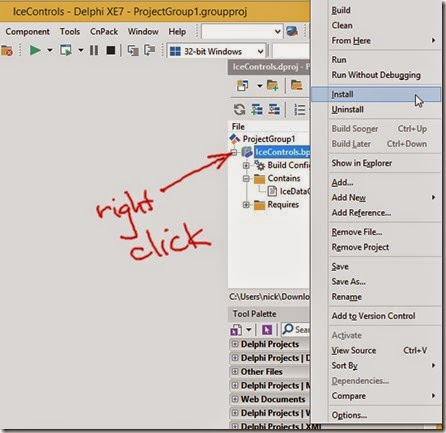Choose Add Reference... menu item
The image size is (446, 433).
tap(376, 213)
